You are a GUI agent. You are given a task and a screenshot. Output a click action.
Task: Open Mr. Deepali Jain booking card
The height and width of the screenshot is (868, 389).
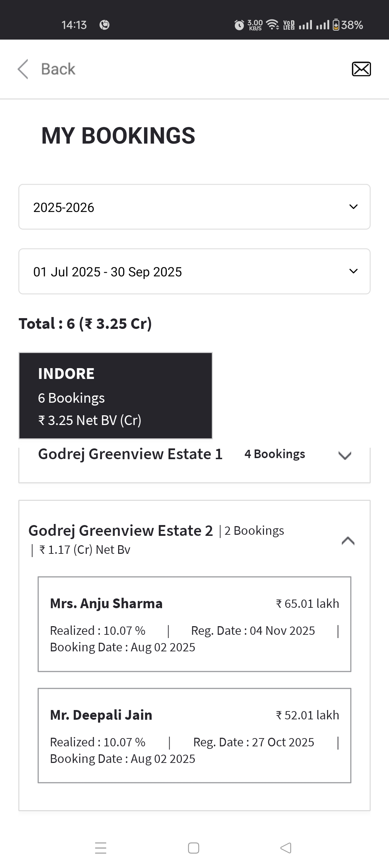click(x=194, y=736)
